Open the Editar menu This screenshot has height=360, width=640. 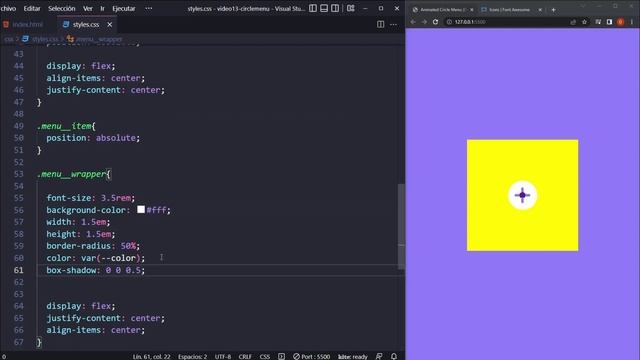click(x=32, y=8)
